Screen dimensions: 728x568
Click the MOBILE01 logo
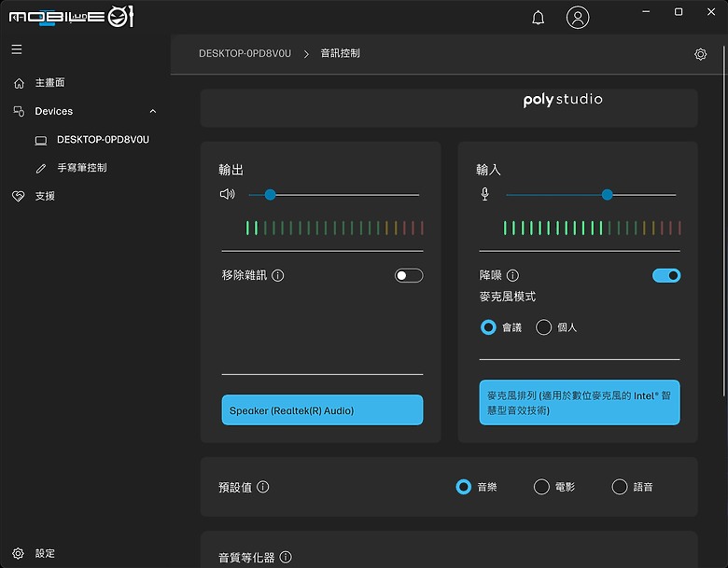click(x=72, y=17)
